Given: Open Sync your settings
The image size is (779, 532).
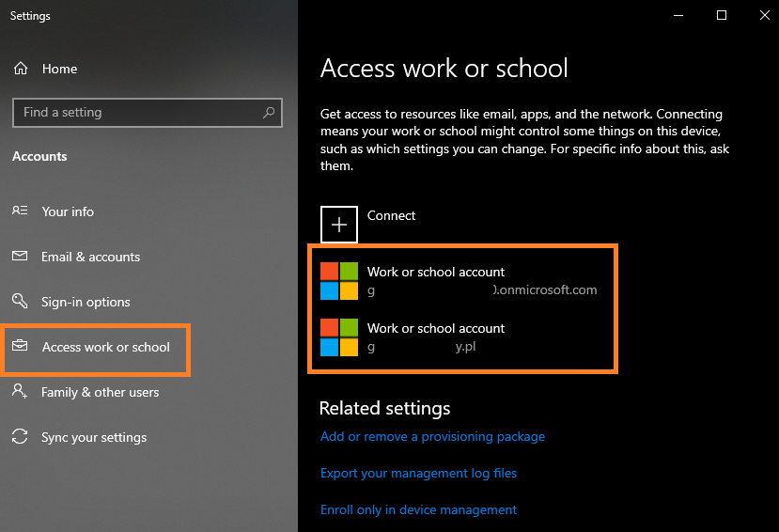Looking at the screenshot, I should pyautogui.click(x=94, y=438).
